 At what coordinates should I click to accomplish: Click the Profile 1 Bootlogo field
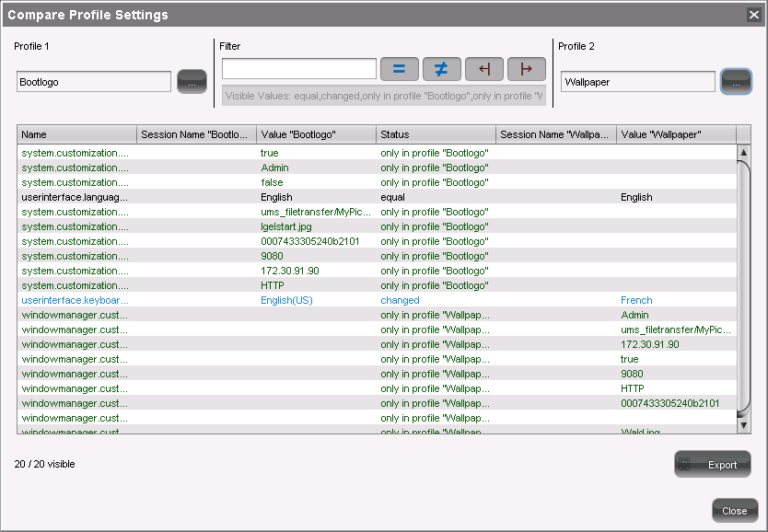pos(94,82)
